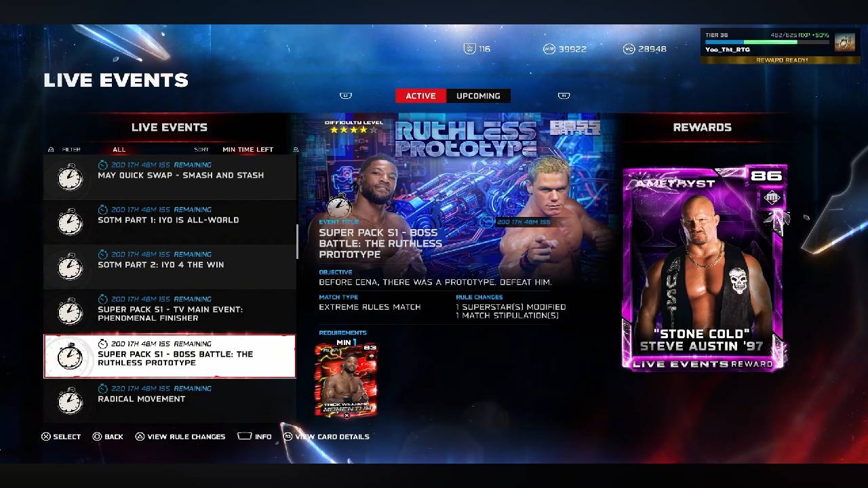
Task: Click small timer icon above Radical Movement
Action: point(102,388)
